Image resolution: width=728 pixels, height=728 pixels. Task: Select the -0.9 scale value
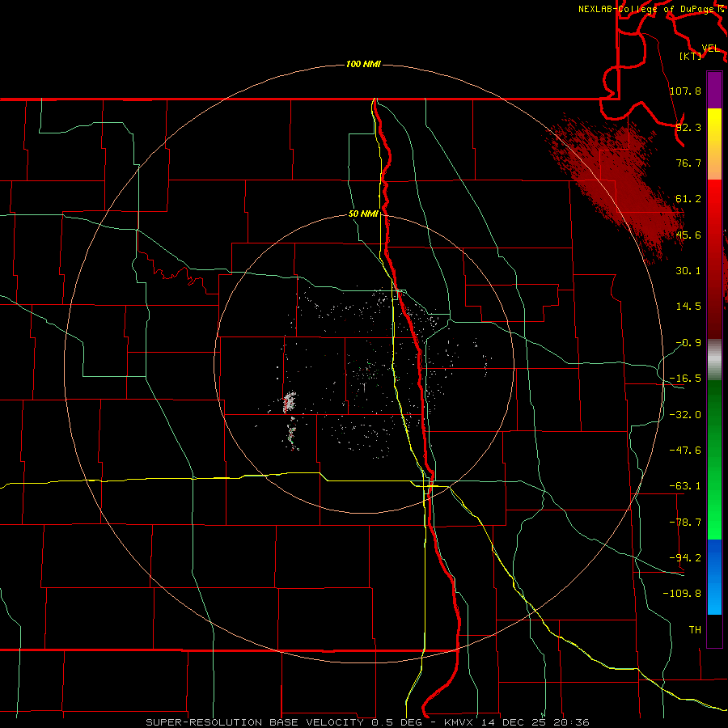(x=688, y=343)
